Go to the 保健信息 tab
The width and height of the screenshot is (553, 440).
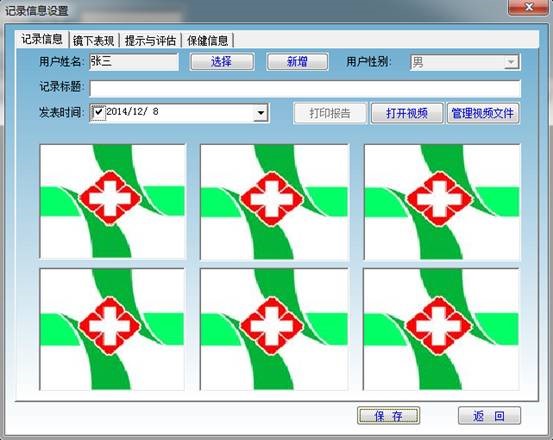[x=207, y=41]
